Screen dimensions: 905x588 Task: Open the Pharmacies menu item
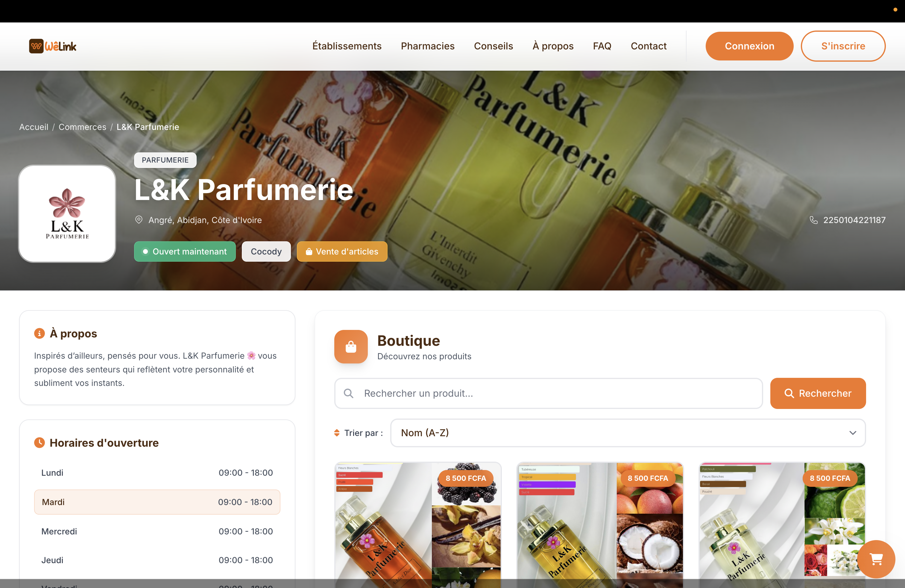point(427,46)
